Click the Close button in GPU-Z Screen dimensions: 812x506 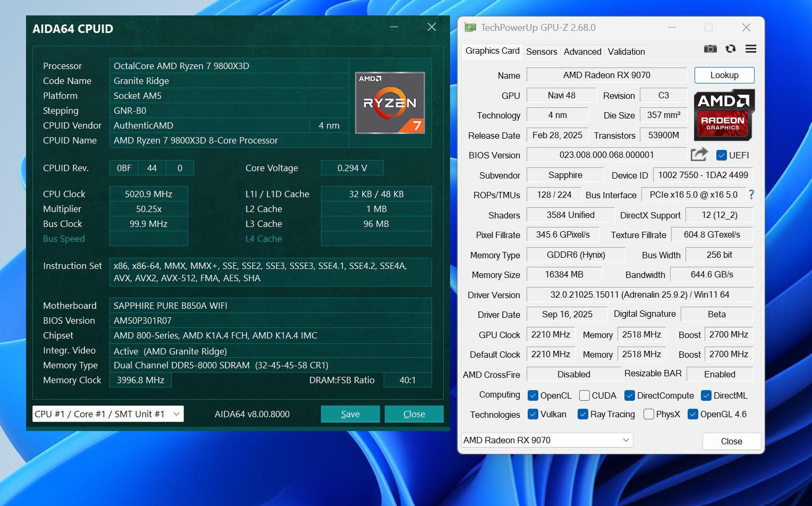click(x=731, y=441)
